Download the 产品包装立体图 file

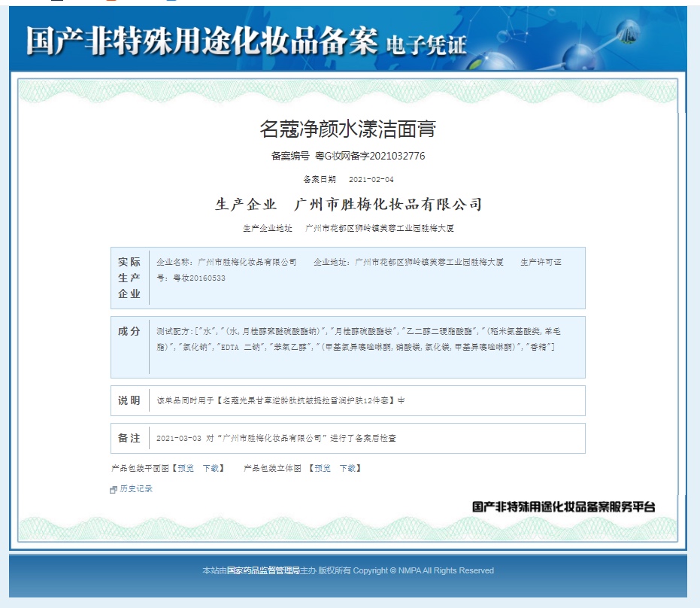click(347, 468)
